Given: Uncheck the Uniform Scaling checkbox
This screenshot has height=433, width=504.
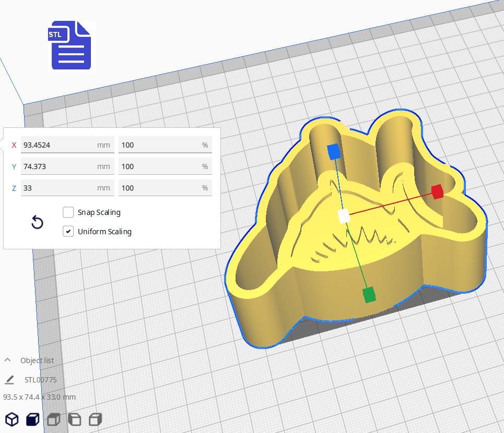Looking at the screenshot, I should pos(68,232).
